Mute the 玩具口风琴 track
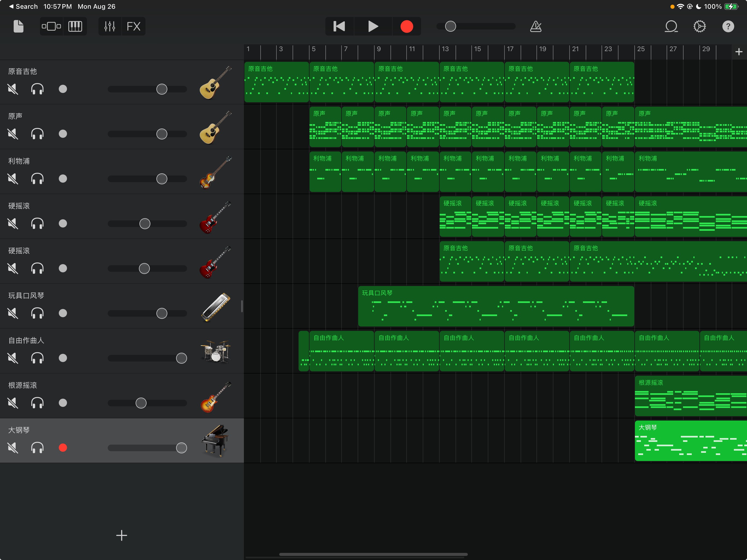The image size is (747, 560). [x=13, y=313]
